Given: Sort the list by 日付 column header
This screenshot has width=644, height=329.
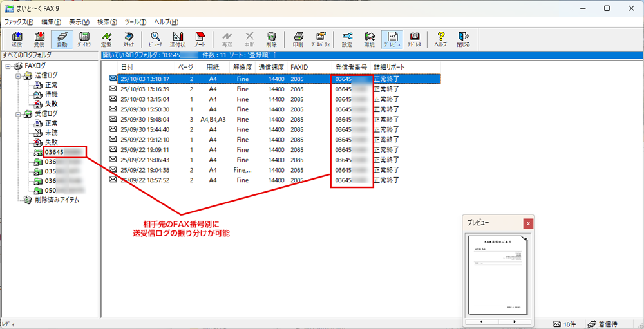Looking at the screenshot, I should 127,67.
